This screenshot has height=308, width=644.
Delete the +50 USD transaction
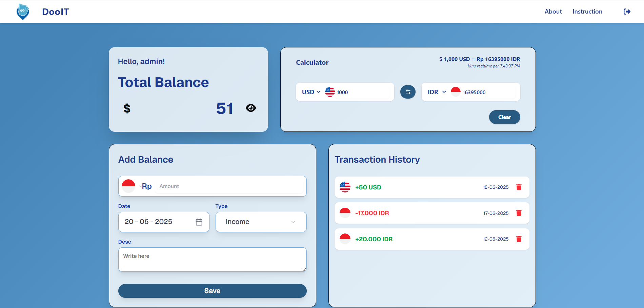(x=519, y=187)
